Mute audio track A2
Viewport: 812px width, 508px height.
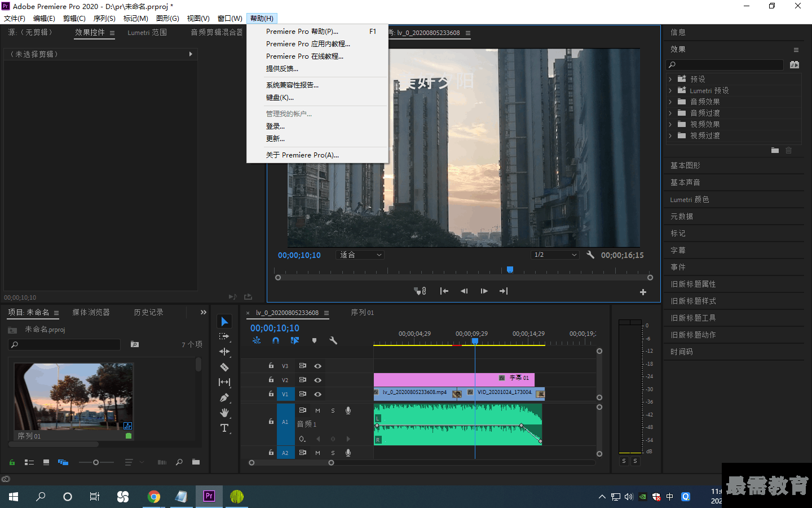(317, 453)
